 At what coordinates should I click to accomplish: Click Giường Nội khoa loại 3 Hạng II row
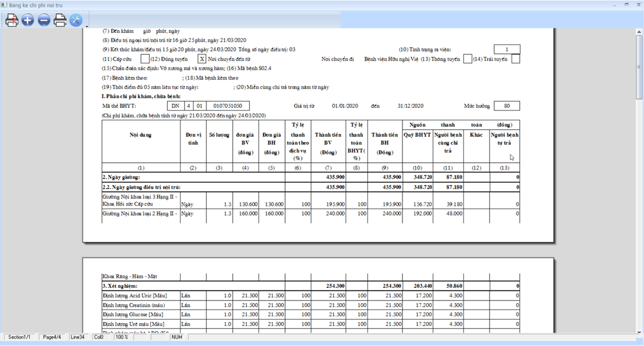(311, 200)
